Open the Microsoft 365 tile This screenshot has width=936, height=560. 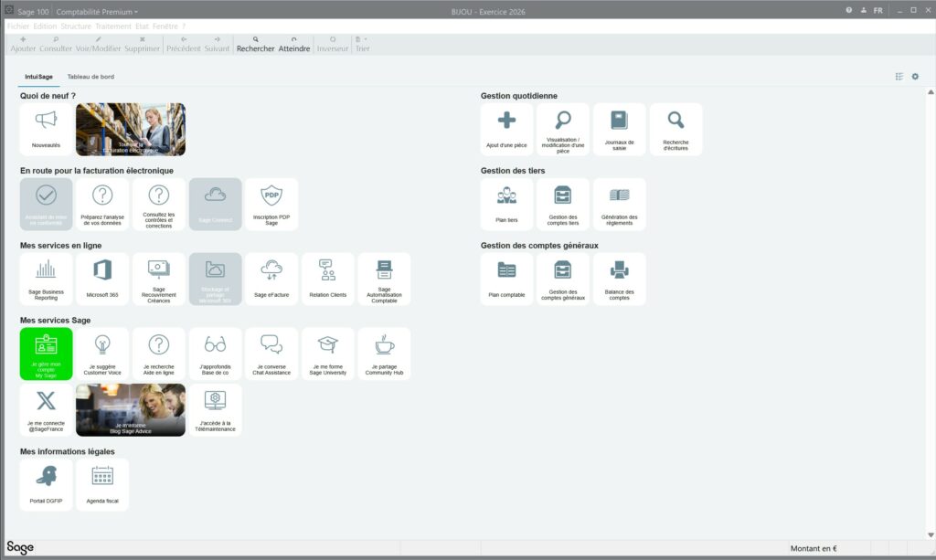point(102,280)
